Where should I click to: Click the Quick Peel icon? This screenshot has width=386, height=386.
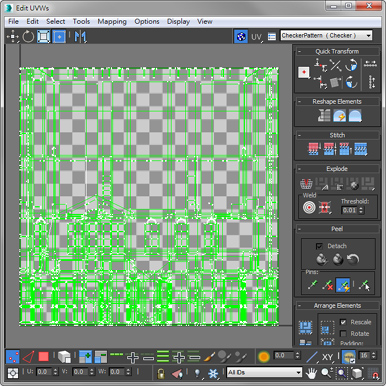tap(322, 259)
